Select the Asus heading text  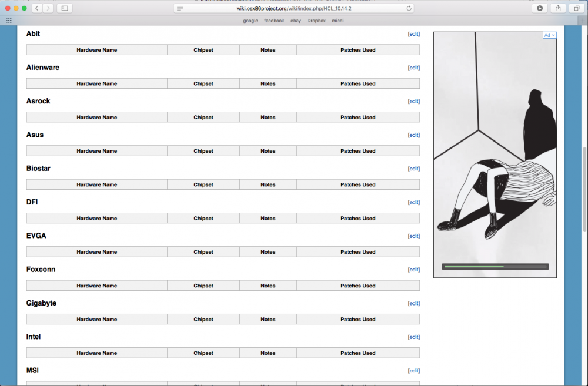coord(35,135)
